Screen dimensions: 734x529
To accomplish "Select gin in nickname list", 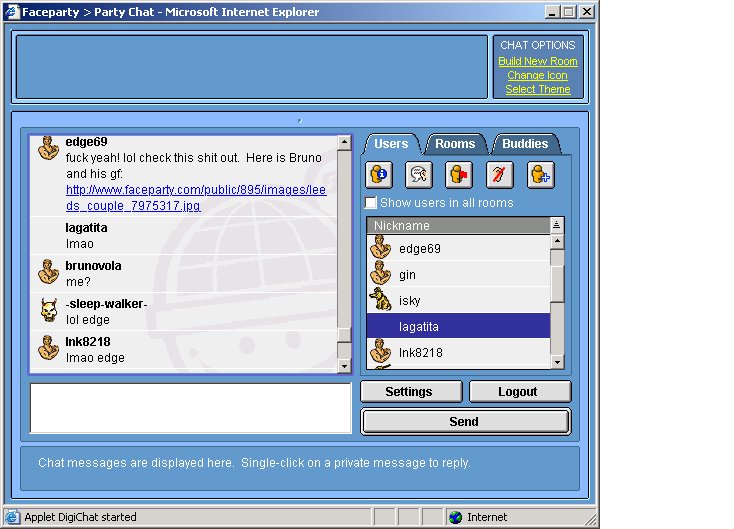I will pos(458,274).
